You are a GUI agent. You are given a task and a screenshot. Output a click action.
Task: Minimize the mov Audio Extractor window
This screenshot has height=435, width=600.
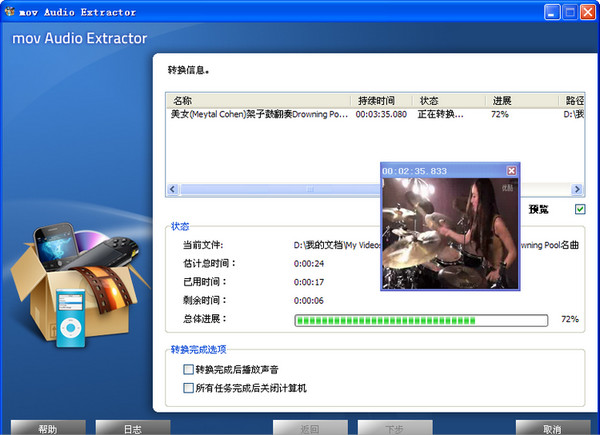pyautogui.click(x=552, y=12)
